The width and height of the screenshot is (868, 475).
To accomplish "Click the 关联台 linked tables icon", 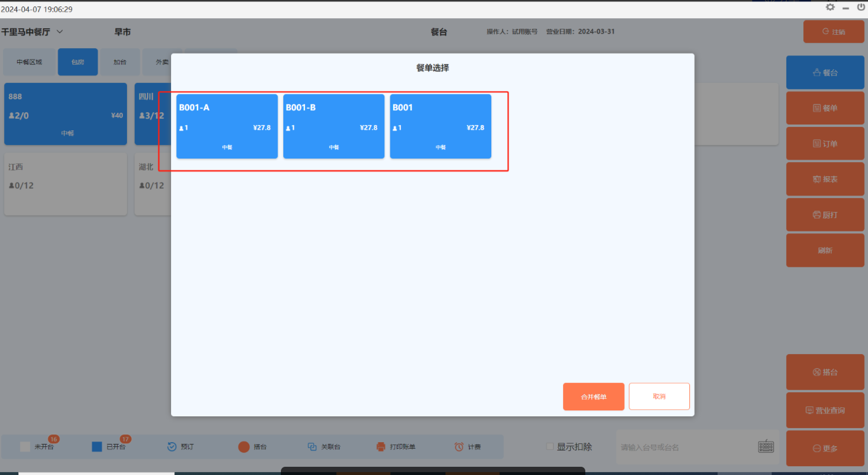I will pos(312,447).
